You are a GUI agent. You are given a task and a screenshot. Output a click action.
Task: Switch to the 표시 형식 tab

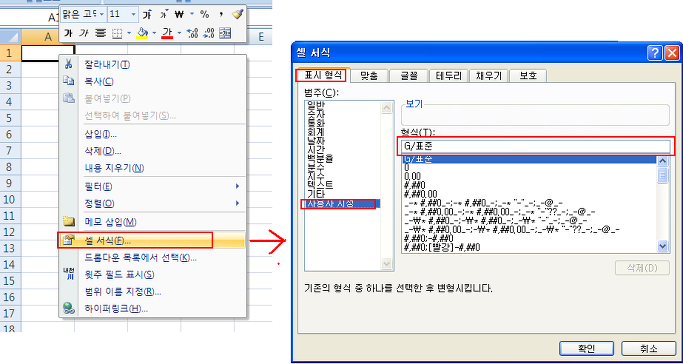[x=322, y=76]
